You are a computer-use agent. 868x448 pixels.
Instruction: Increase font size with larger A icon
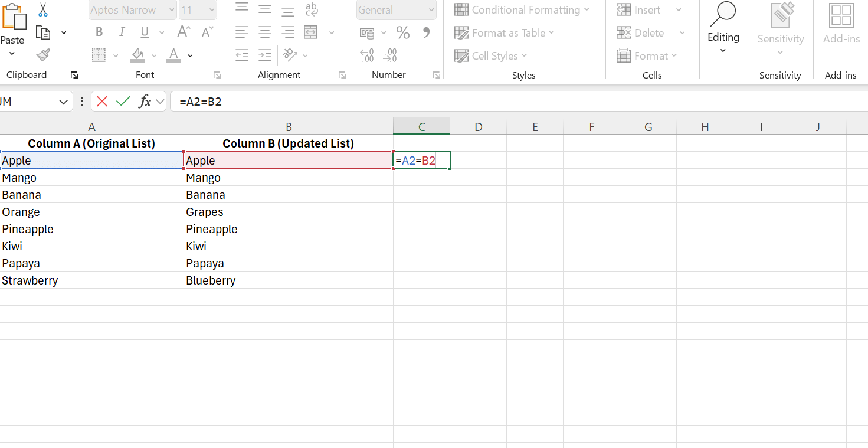pos(184,32)
